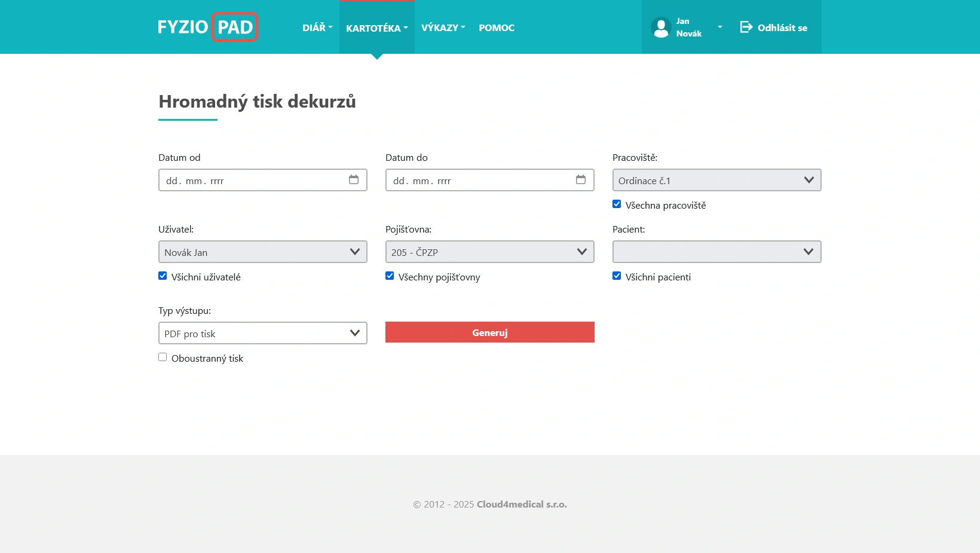
Task: Disable the Všichni uživatelé checkbox
Action: pos(163,276)
